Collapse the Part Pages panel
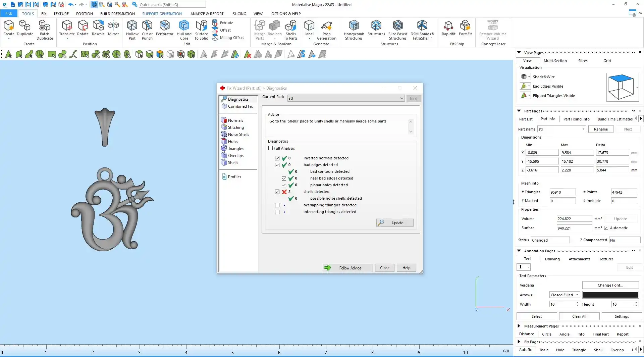This screenshot has height=357, width=644. [519, 111]
